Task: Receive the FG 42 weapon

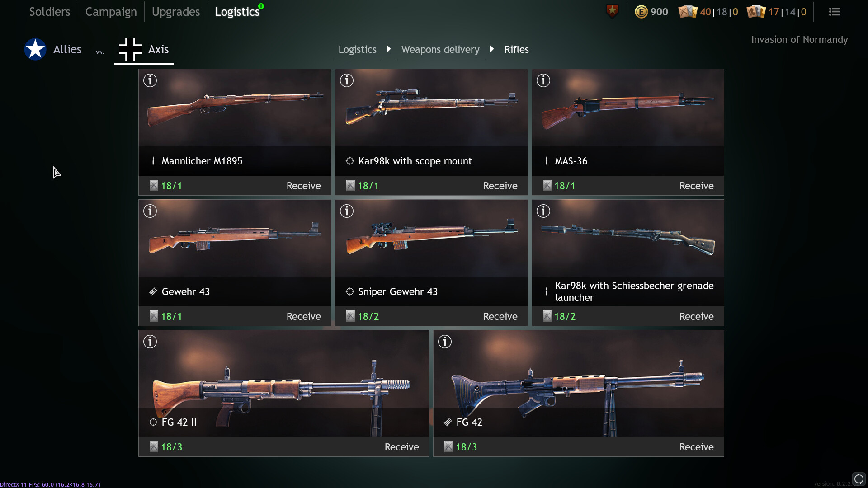Action: tap(696, 447)
